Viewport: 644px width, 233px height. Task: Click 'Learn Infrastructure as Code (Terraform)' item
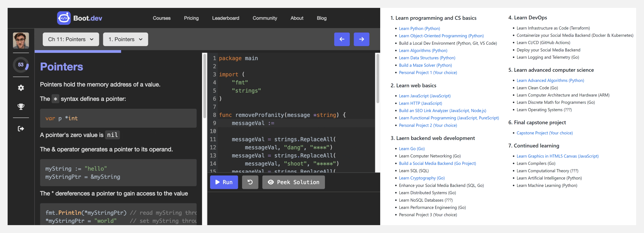[553, 28]
